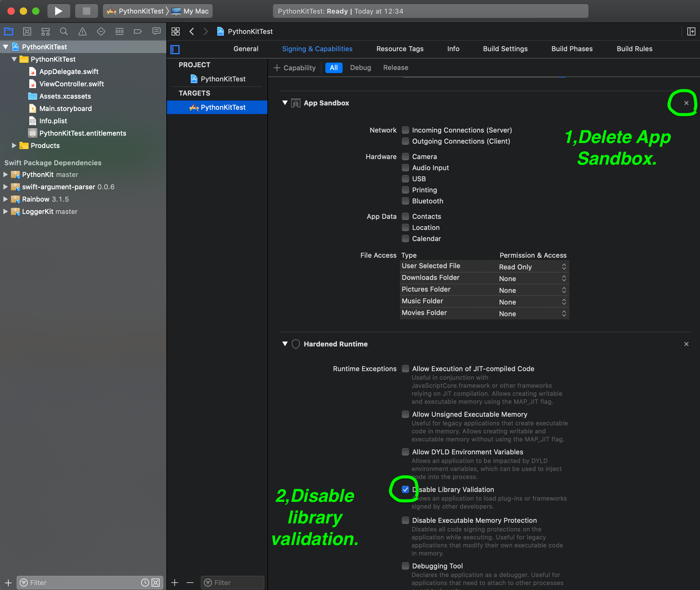The image size is (700, 590).
Task: Enable Outgoing Connections (Client)
Action: click(405, 141)
